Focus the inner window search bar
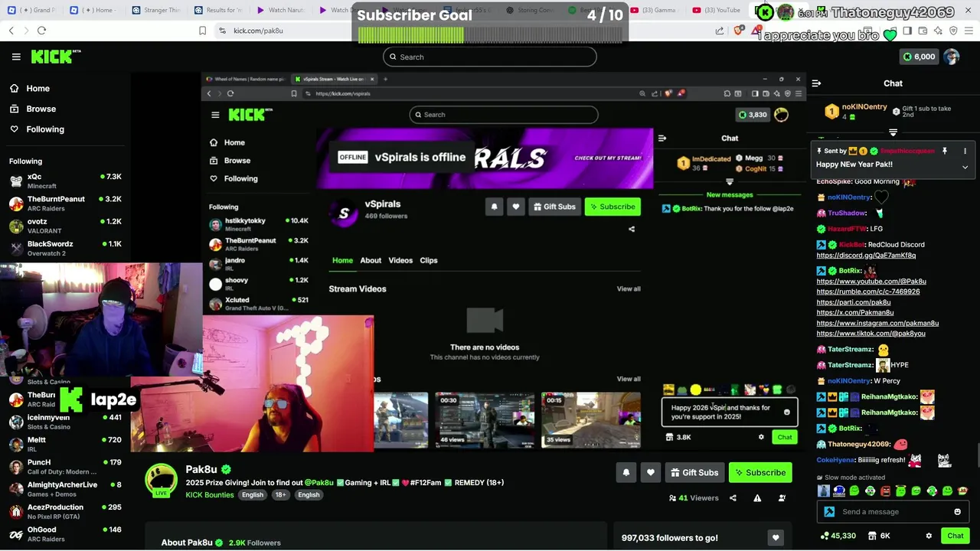 [x=504, y=115]
